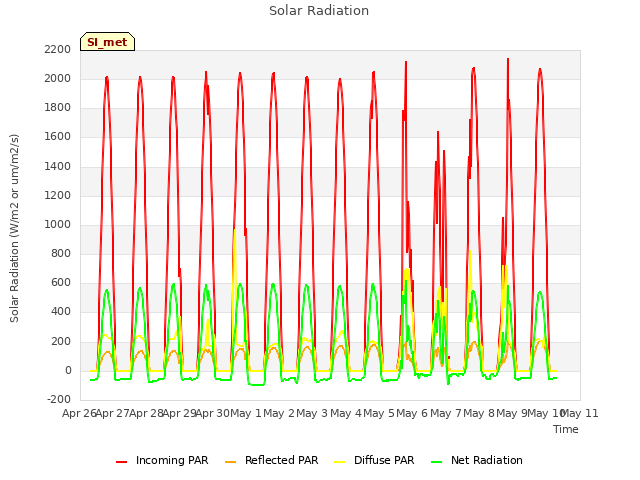Click the May 7 x-axis tick label
This screenshot has height=480, width=640.
pyautogui.click(x=446, y=413)
